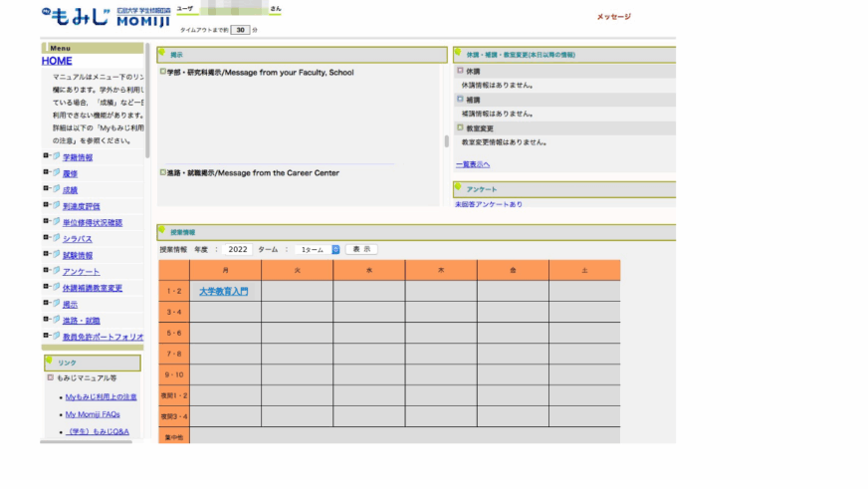Go to HOME in the menu
The width and height of the screenshot is (868, 489).
point(57,61)
